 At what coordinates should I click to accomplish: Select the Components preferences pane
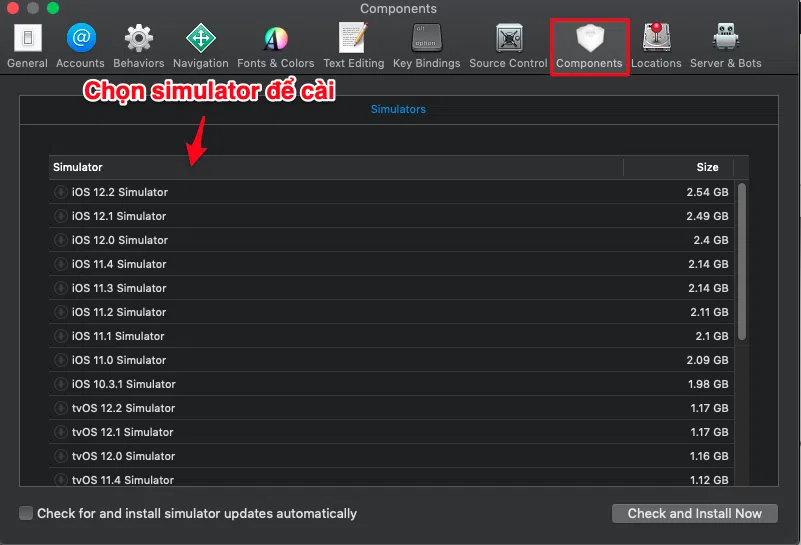coord(590,47)
